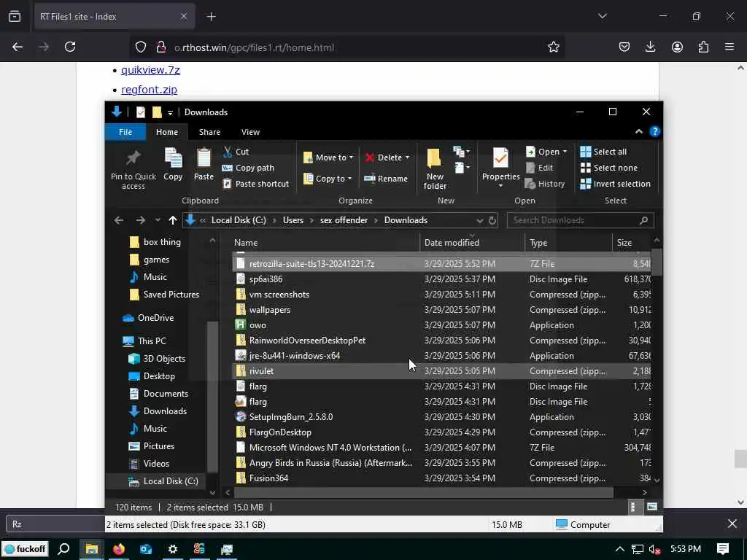
Task: Open the Delete dropdown arrow
Action: coord(407,157)
